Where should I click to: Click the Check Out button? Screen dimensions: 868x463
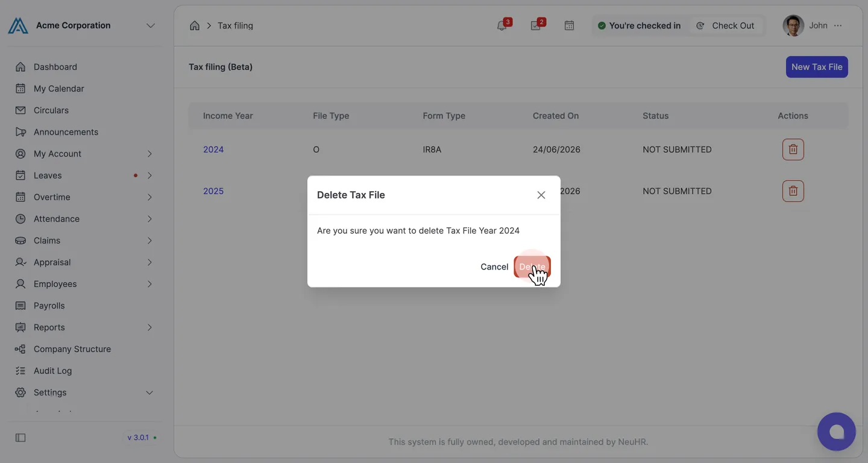click(x=725, y=25)
